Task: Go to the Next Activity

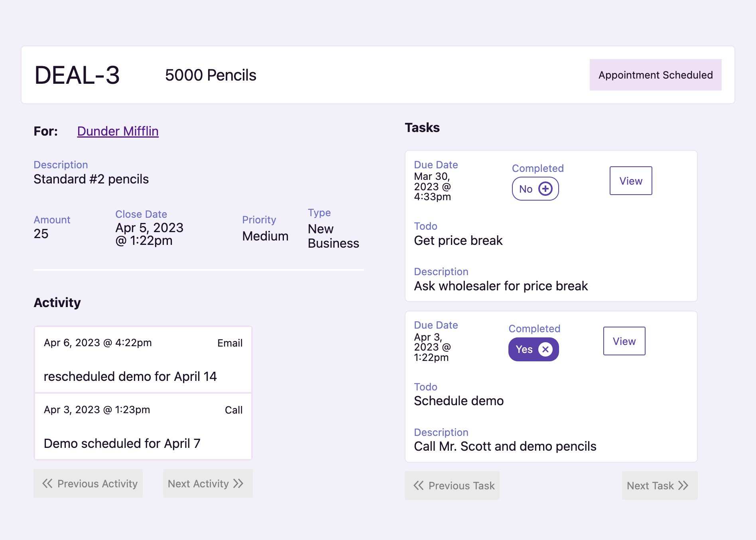Action: [207, 483]
